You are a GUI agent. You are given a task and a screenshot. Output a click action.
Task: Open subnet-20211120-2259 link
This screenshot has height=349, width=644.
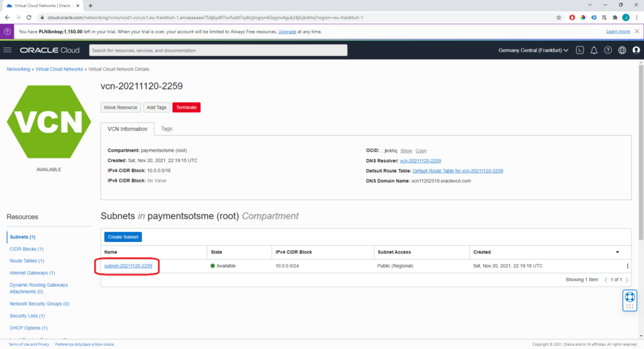click(x=128, y=266)
